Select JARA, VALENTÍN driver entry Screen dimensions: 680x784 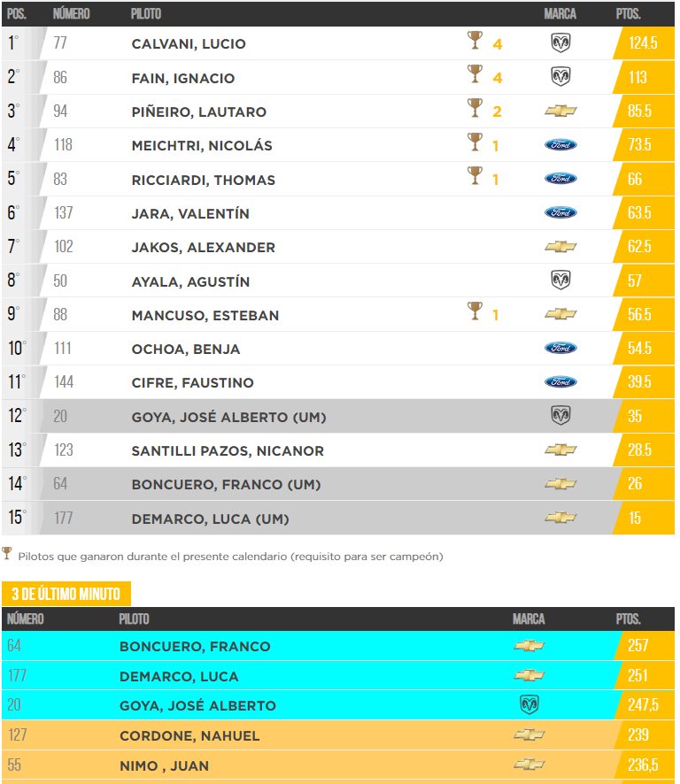click(190, 214)
